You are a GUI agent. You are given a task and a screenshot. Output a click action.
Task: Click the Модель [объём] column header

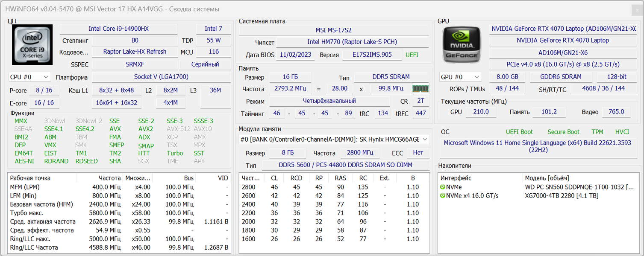(547, 178)
